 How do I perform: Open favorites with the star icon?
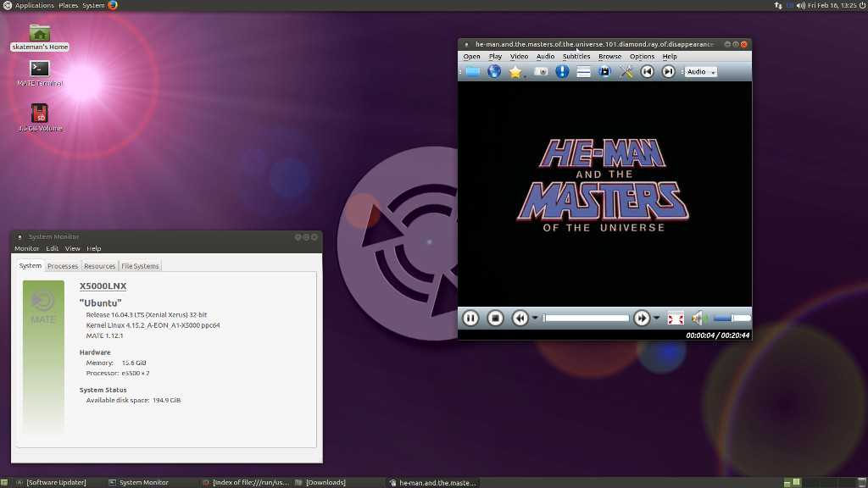[x=515, y=71]
